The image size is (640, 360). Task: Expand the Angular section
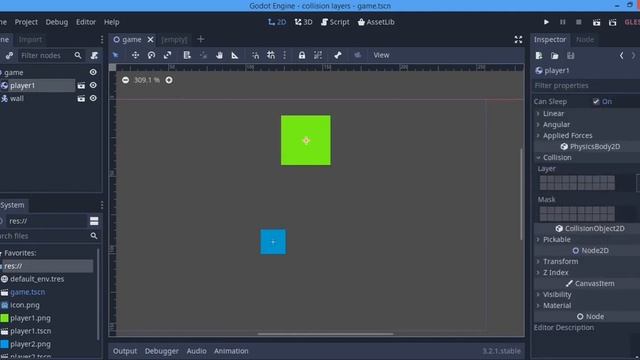click(556, 124)
